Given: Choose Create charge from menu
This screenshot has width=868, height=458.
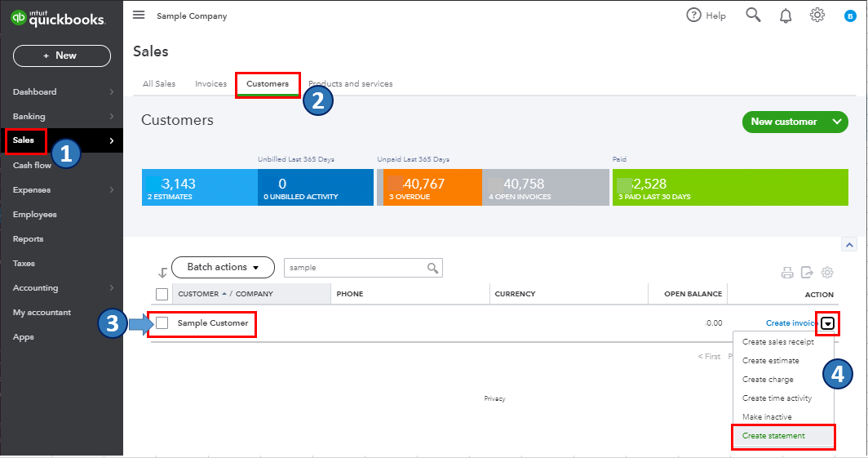Looking at the screenshot, I should click(x=768, y=380).
